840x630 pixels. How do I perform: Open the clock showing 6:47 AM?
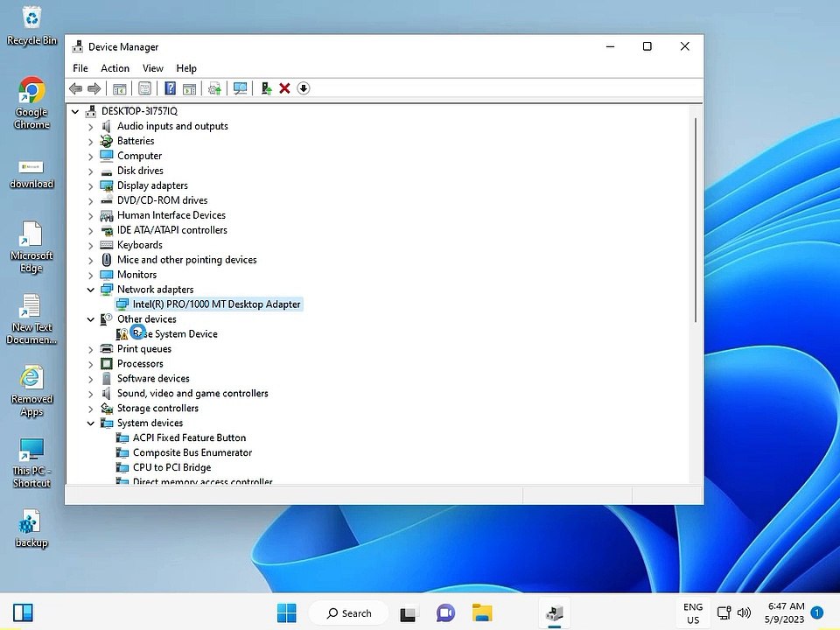point(786,612)
